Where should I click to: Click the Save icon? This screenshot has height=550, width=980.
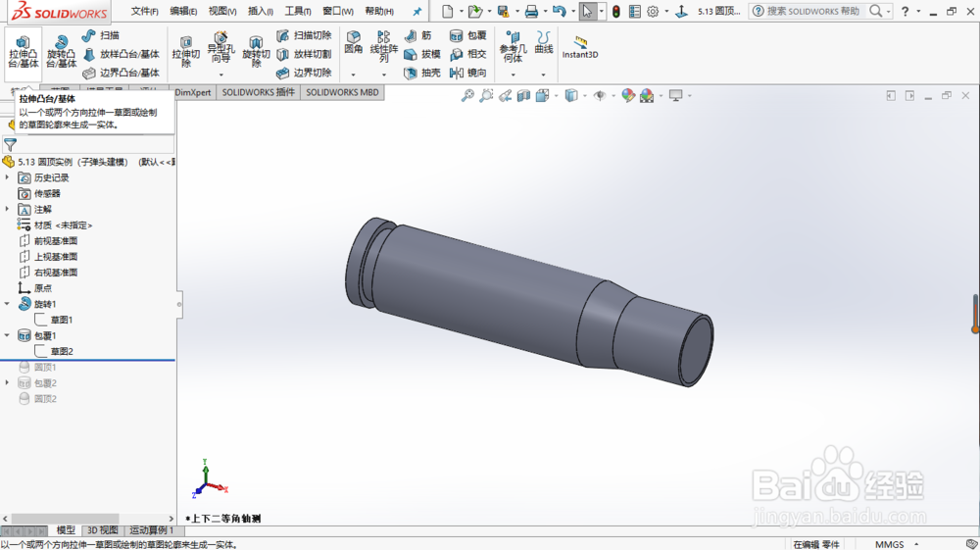tap(503, 11)
